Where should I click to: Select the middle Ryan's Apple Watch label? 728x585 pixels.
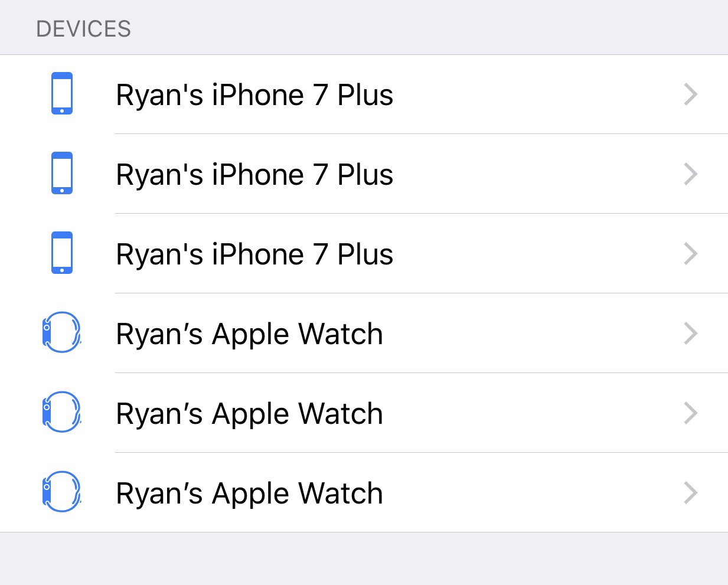point(249,414)
